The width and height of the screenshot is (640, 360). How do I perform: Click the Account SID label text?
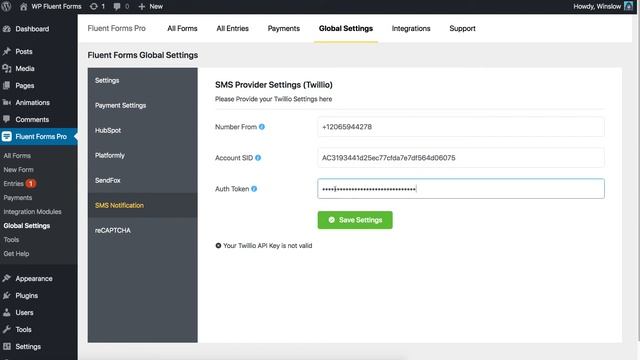[x=234, y=158]
